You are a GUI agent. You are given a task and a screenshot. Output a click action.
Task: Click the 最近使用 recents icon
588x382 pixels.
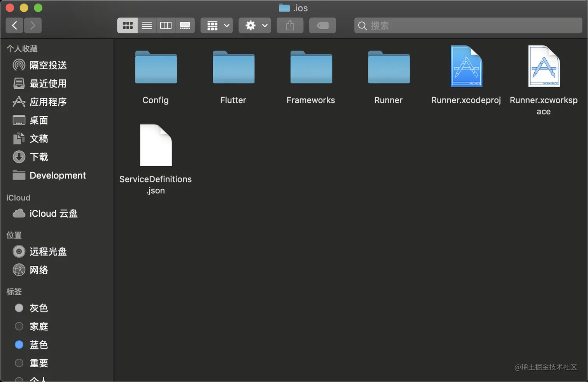19,83
